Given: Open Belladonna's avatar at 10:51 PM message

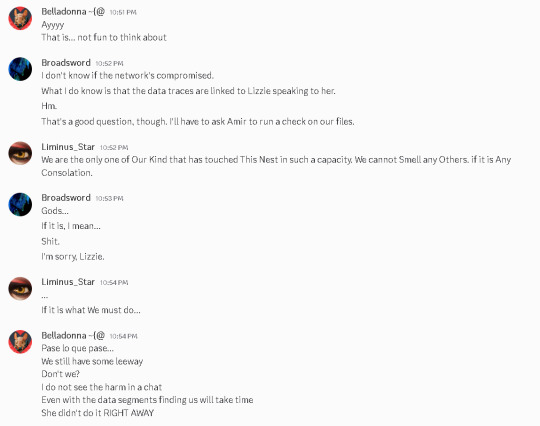Looking at the screenshot, I should [x=20, y=18].
